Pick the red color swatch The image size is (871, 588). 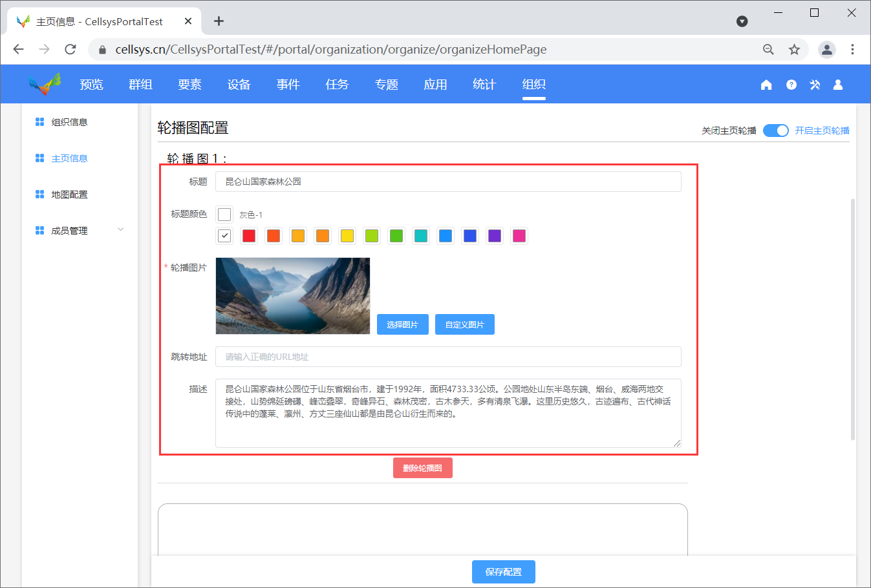click(249, 236)
